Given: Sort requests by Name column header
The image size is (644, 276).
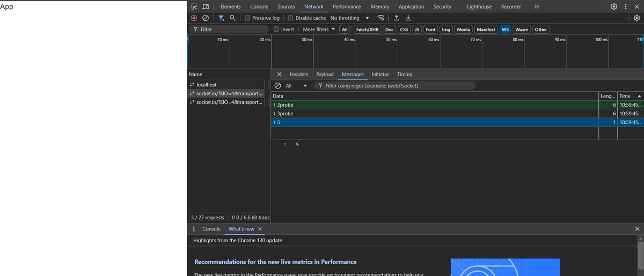Looking at the screenshot, I should (x=229, y=74).
